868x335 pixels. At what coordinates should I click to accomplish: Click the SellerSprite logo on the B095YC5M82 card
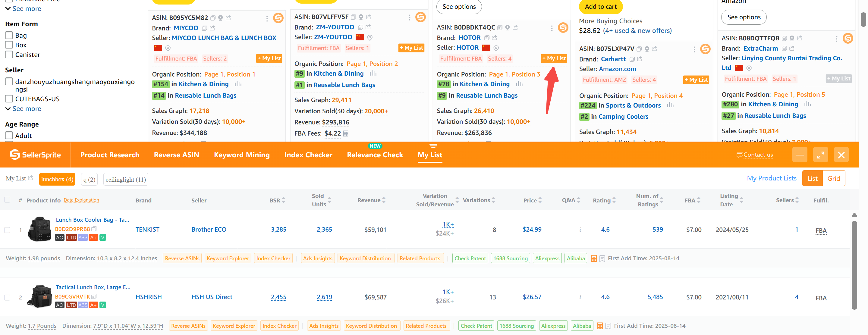pyautogui.click(x=278, y=17)
